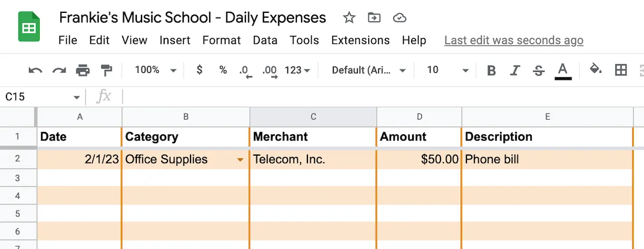
Task: Open the text color picker
Action: tap(562, 70)
